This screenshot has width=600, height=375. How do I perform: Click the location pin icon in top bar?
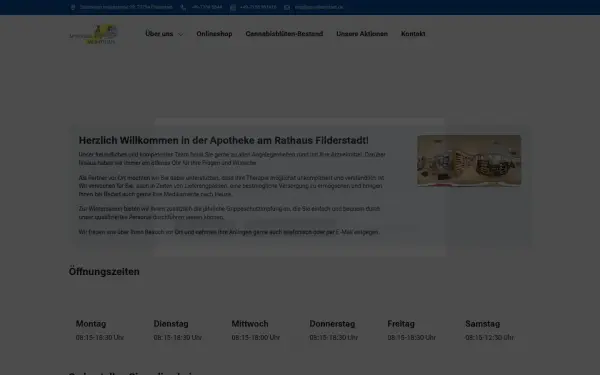[x=73, y=7]
